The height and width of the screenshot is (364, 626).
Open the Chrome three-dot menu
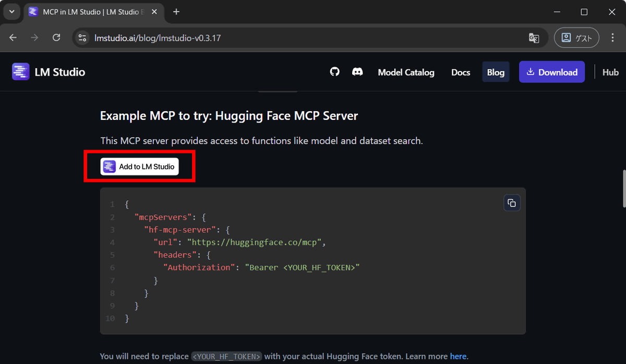[612, 38]
